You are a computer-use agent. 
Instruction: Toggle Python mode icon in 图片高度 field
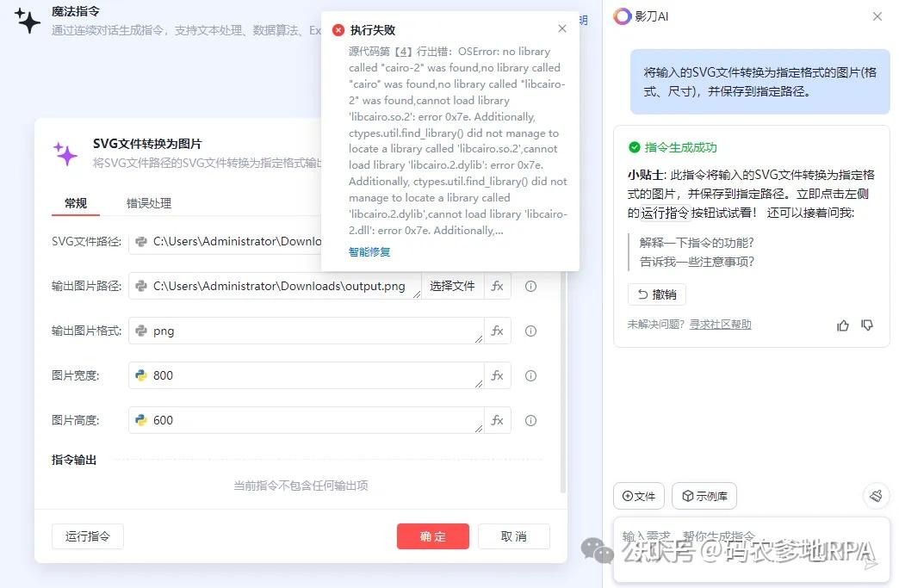(x=141, y=420)
